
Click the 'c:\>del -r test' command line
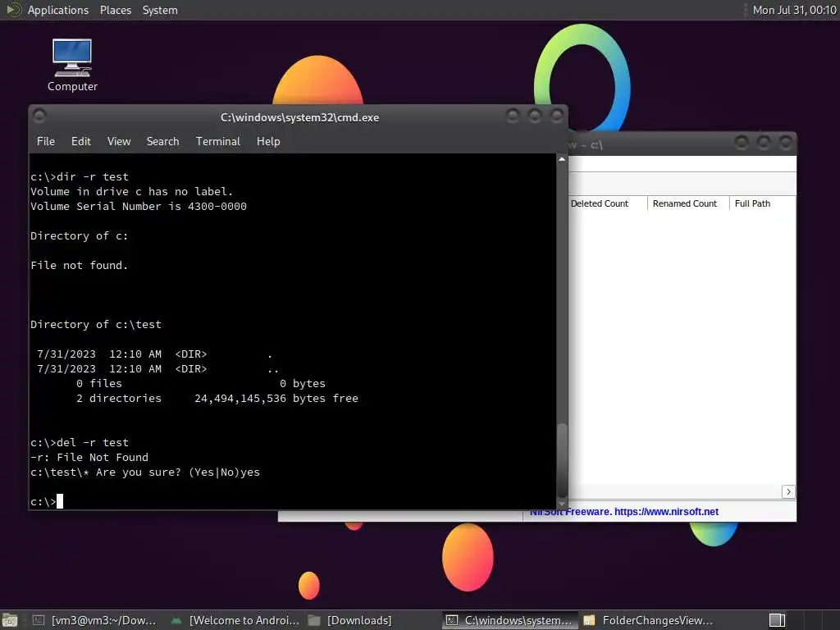pyautogui.click(x=80, y=442)
